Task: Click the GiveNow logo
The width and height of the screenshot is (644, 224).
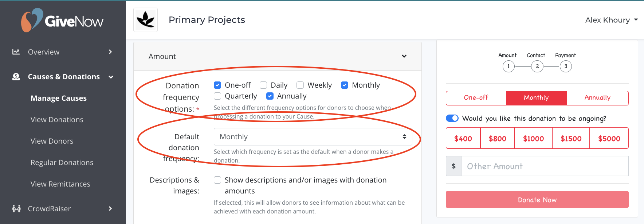Action: point(62,20)
